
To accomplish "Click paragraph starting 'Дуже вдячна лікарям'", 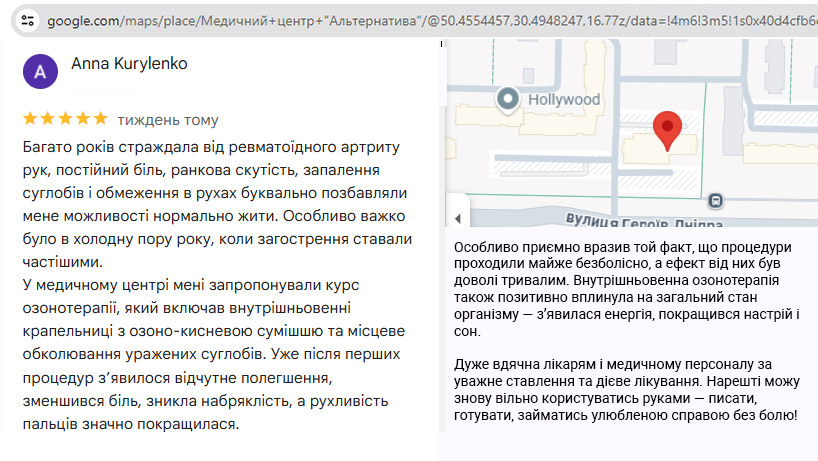I will click(627, 389).
